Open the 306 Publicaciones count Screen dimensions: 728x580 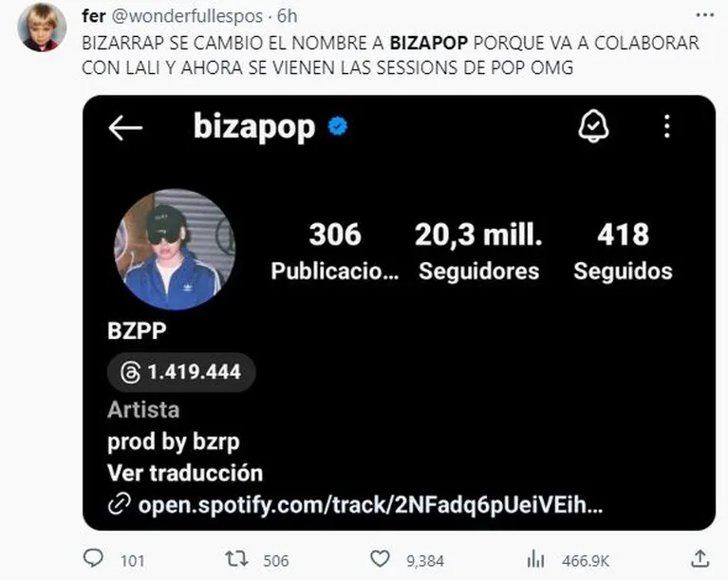[x=335, y=252]
